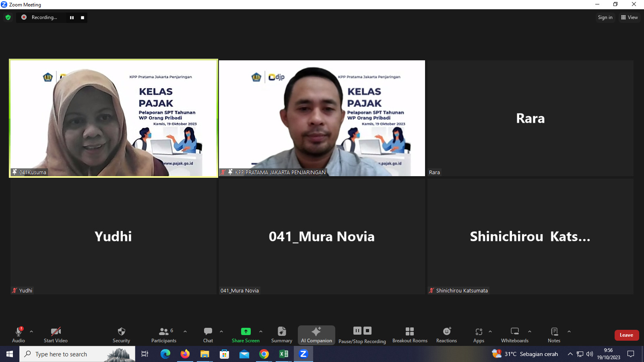Open Breakout Rooms
Screen dimensions: 644x362
pos(410,335)
